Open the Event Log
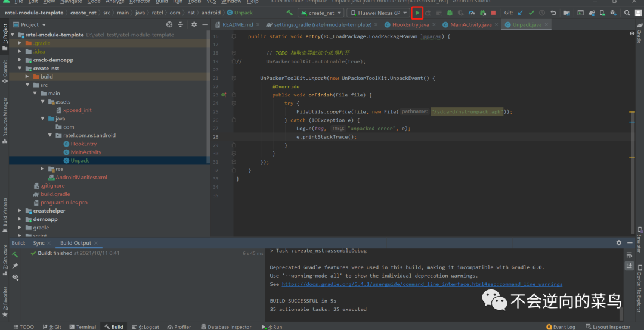Viewport: 644px width, 330px height. pyautogui.click(x=561, y=327)
